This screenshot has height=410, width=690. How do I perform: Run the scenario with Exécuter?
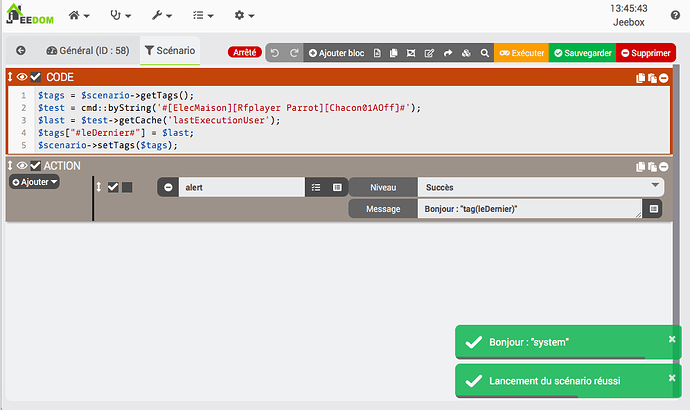(521, 53)
